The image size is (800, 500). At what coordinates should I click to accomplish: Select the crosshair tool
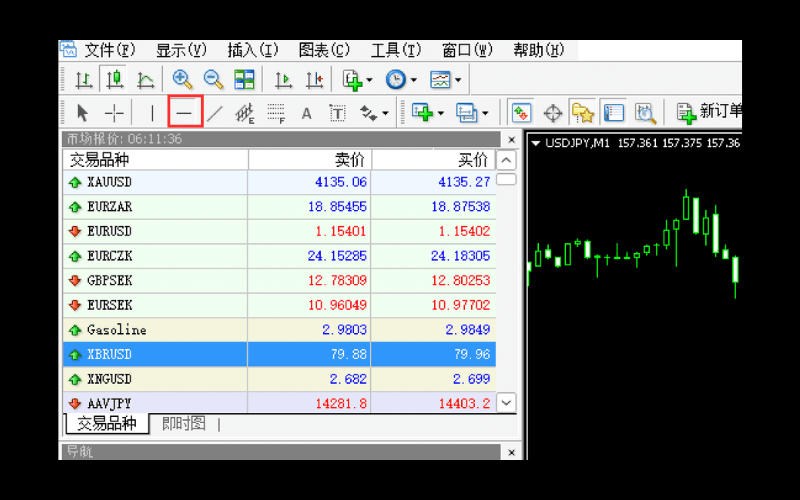coord(114,112)
